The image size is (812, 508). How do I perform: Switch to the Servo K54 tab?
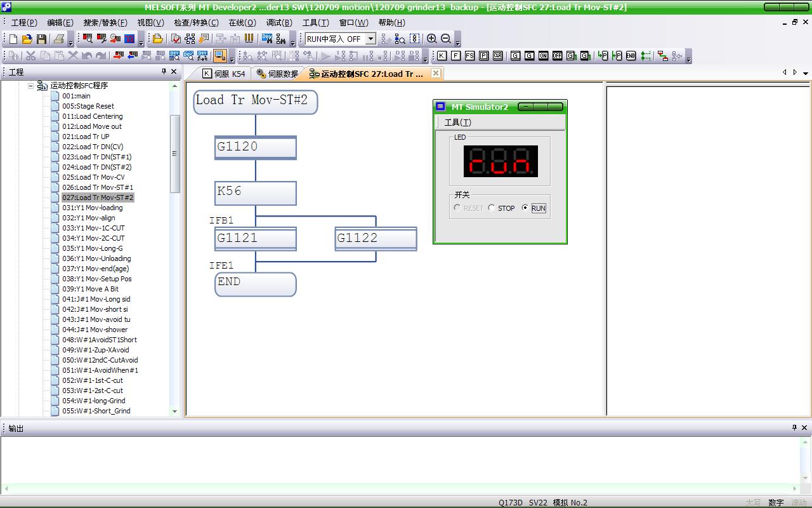click(x=224, y=74)
